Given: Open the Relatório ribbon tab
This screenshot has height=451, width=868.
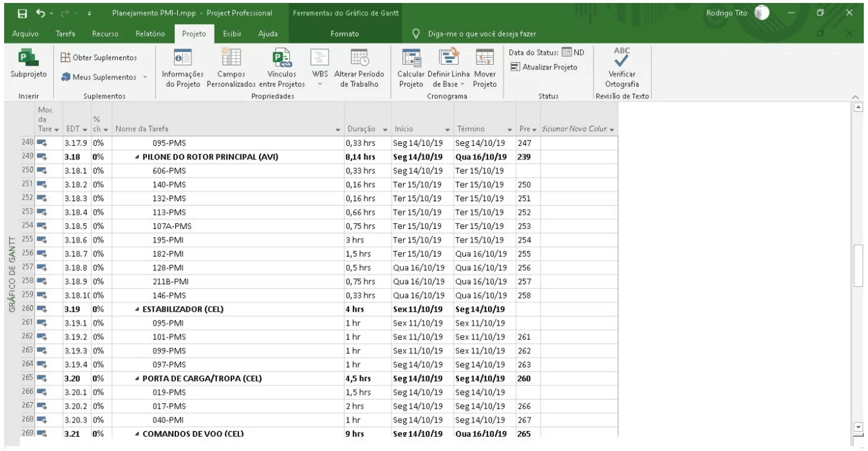Looking at the screenshot, I should 150,34.
